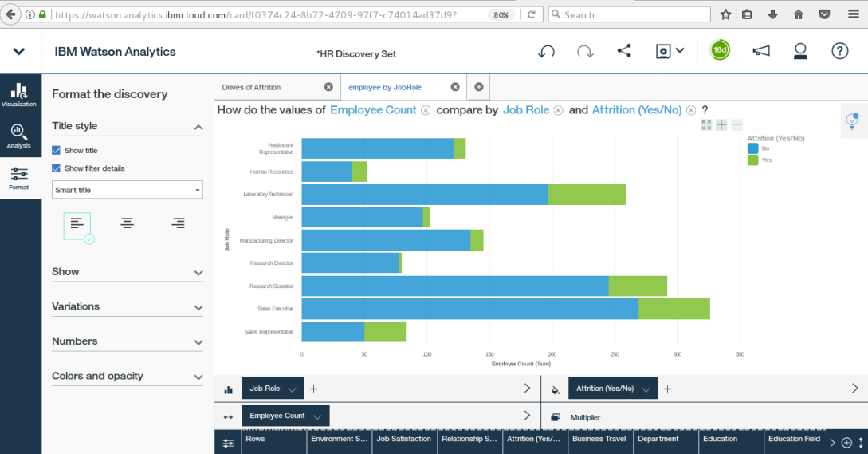The height and width of the screenshot is (454, 868).
Task: Remove Job Role from the question
Action: click(559, 110)
